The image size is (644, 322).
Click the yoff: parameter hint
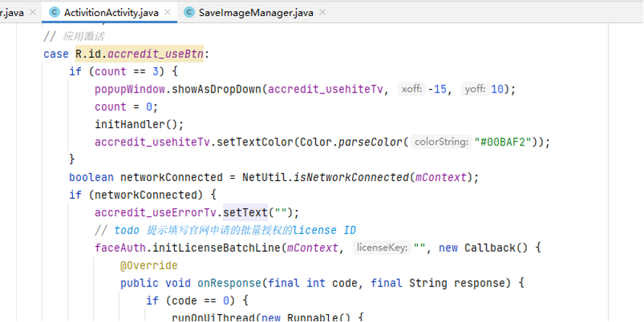coord(475,89)
